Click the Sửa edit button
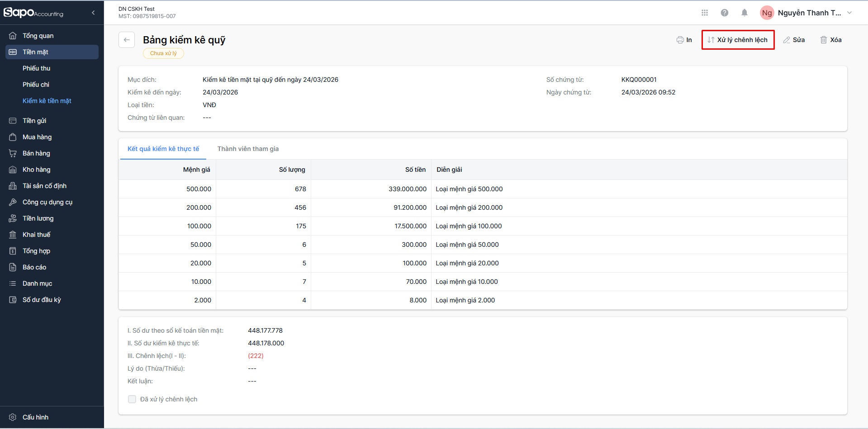The width and height of the screenshot is (868, 429). point(794,40)
